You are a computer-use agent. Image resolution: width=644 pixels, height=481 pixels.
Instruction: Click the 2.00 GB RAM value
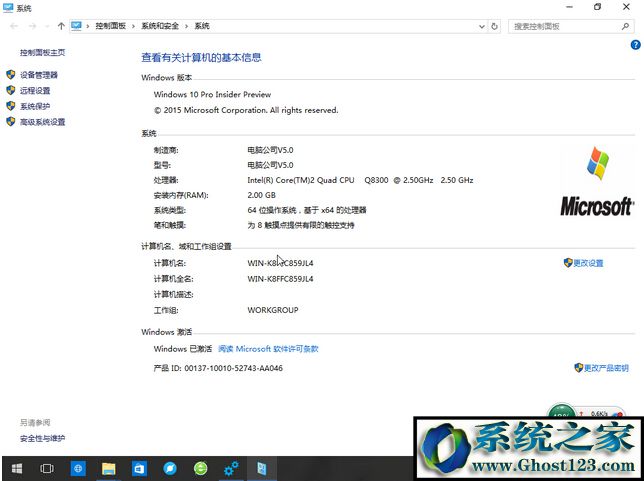click(261, 195)
